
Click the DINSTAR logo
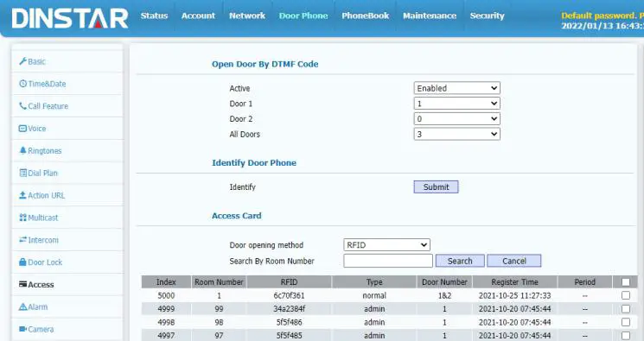[70, 18]
